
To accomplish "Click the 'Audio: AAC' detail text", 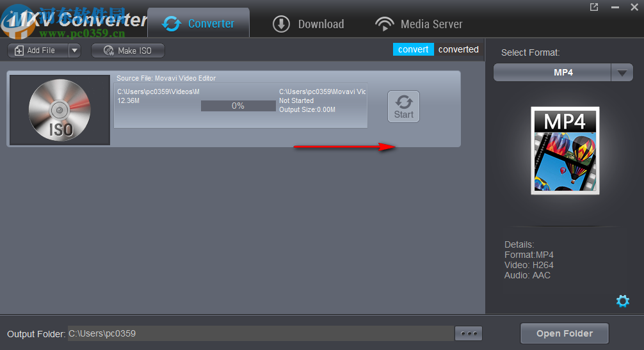I will point(527,275).
